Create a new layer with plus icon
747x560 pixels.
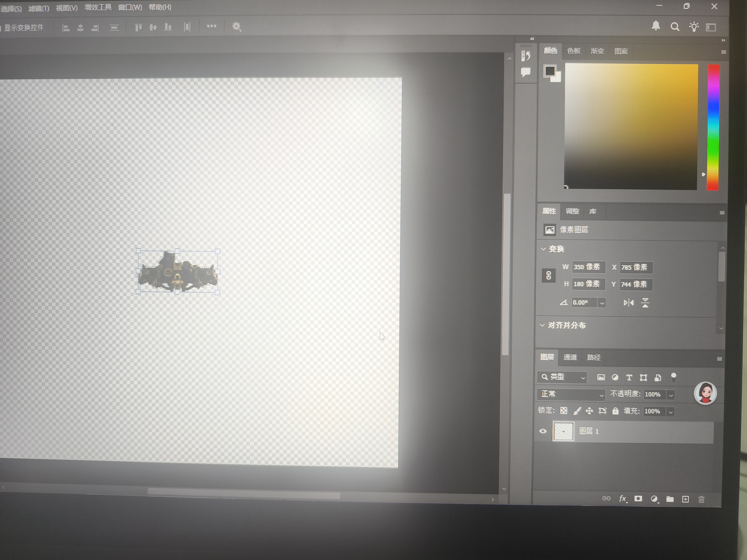[x=685, y=499]
